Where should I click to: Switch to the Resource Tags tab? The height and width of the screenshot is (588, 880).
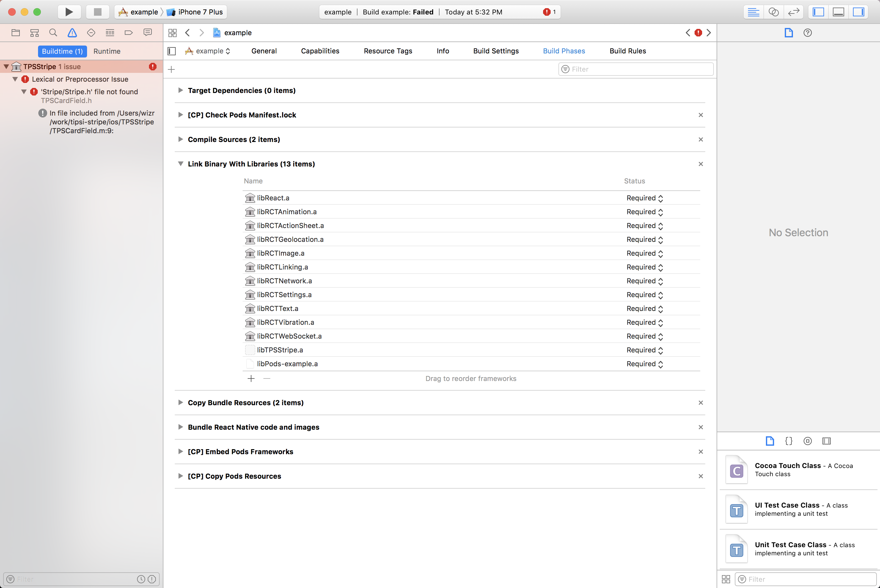[x=388, y=51]
